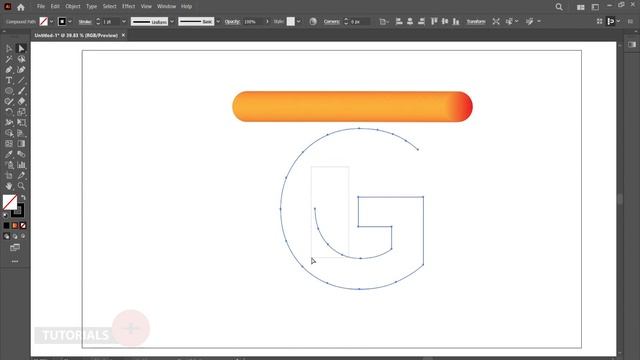Select the Hand tool
Image resolution: width=640 pixels, height=360 pixels.
point(9,186)
